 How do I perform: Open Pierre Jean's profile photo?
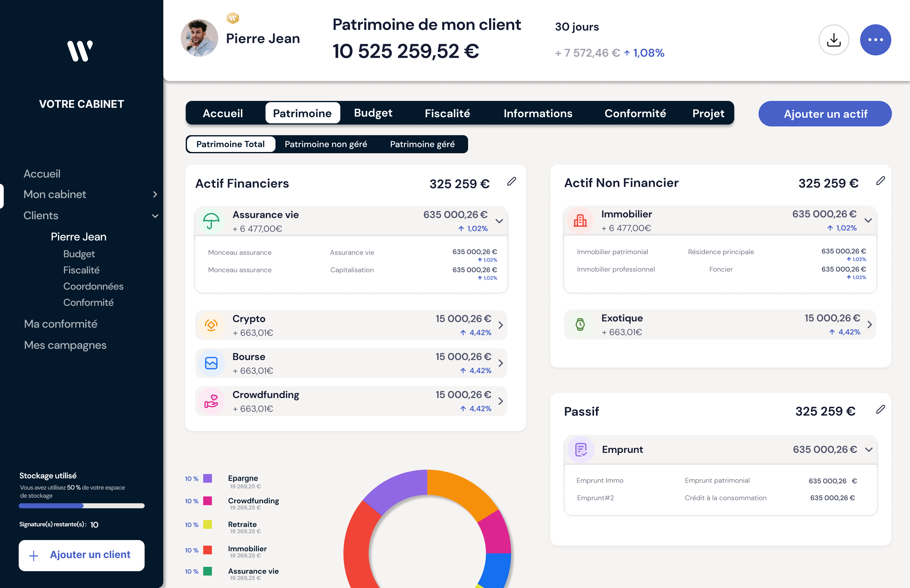(199, 38)
